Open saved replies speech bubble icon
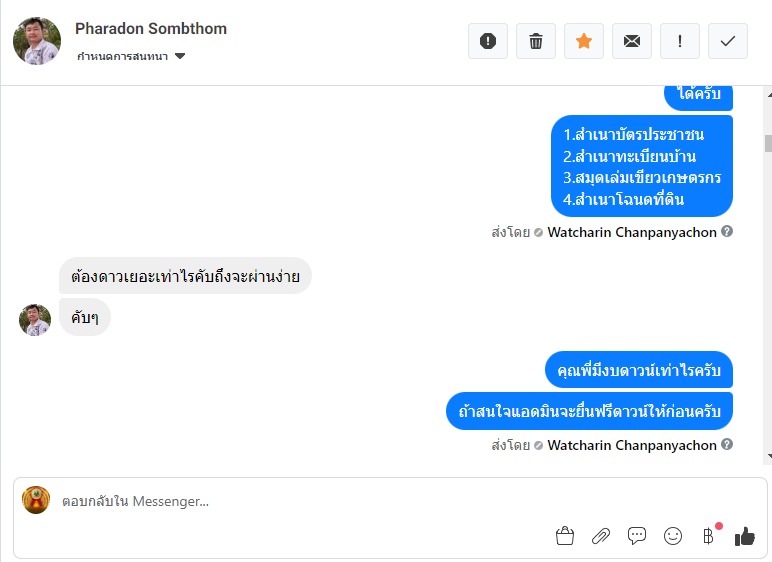This screenshot has width=772, height=562. pos(637,536)
